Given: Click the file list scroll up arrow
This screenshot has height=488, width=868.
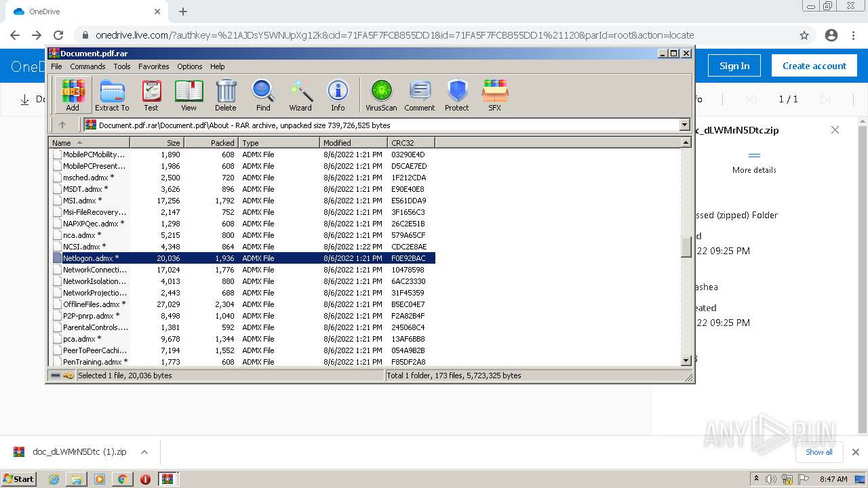Looking at the screenshot, I should (x=686, y=142).
